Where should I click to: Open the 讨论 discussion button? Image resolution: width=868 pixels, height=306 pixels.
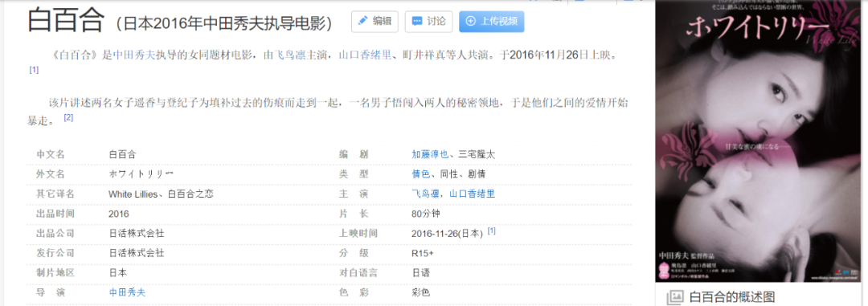pyautogui.click(x=428, y=22)
